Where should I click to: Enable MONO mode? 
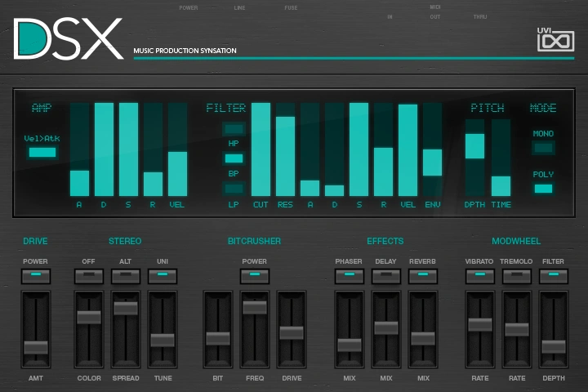point(543,148)
